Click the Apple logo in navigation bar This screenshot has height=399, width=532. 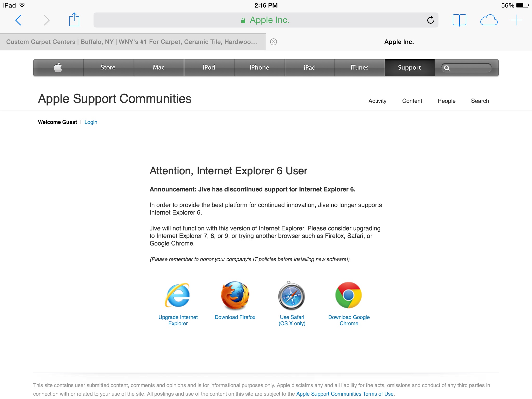[x=58, y=68]
